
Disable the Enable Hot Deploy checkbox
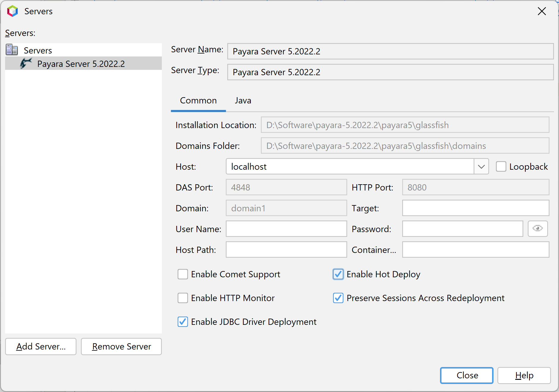(338, 274)
